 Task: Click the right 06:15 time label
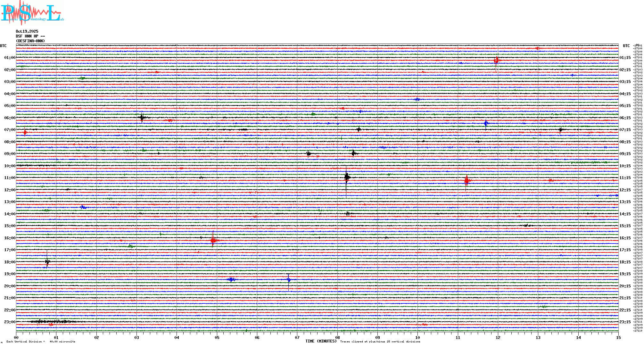tap(625, 118)
